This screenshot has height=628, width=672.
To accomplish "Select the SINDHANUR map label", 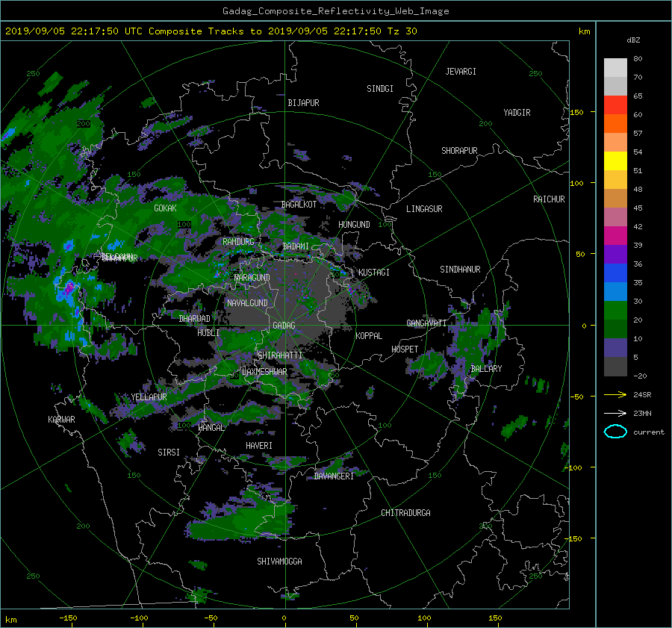I will point(460,270).
